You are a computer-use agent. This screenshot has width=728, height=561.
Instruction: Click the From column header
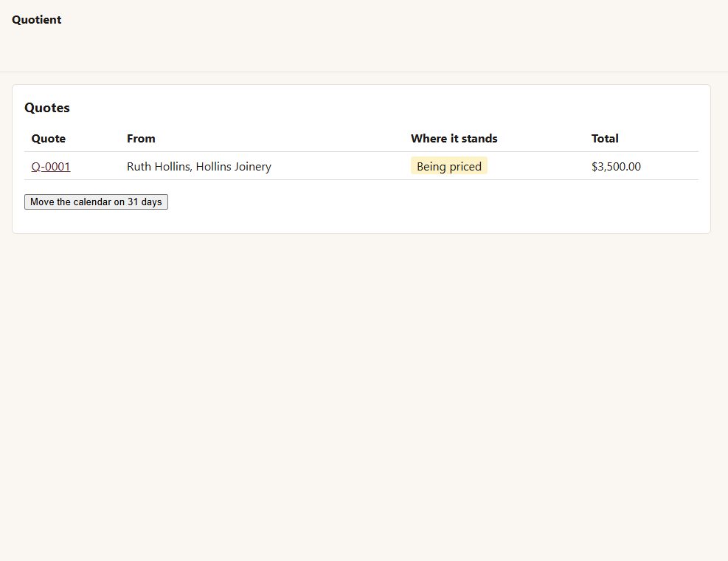(141, 139)
